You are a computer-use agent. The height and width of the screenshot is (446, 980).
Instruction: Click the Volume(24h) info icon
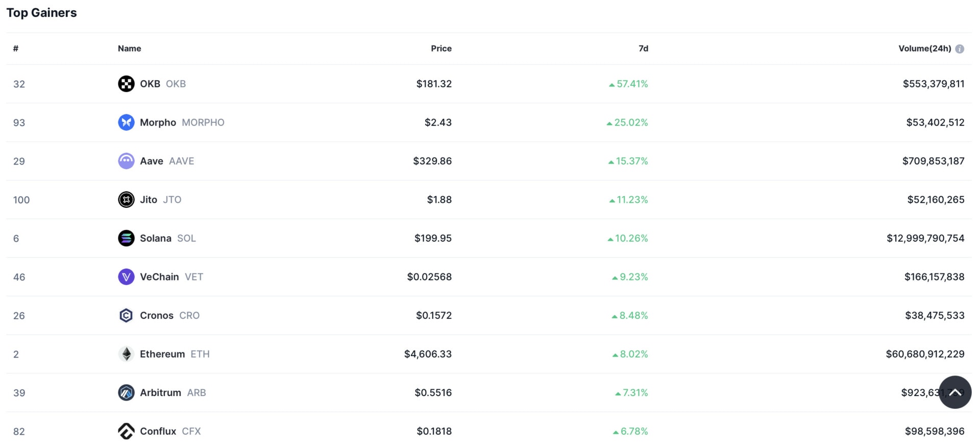(x=960, y=49)
